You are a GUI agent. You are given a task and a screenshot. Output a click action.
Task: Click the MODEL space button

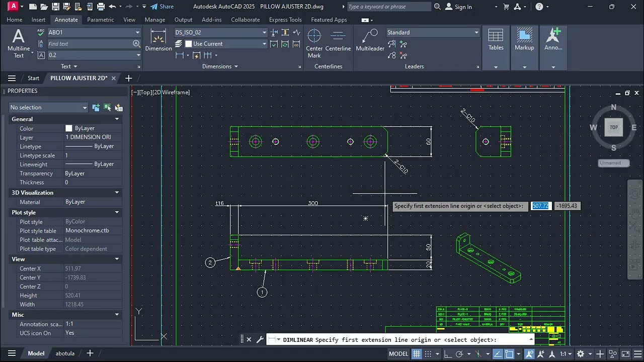(x=398, y=353)
